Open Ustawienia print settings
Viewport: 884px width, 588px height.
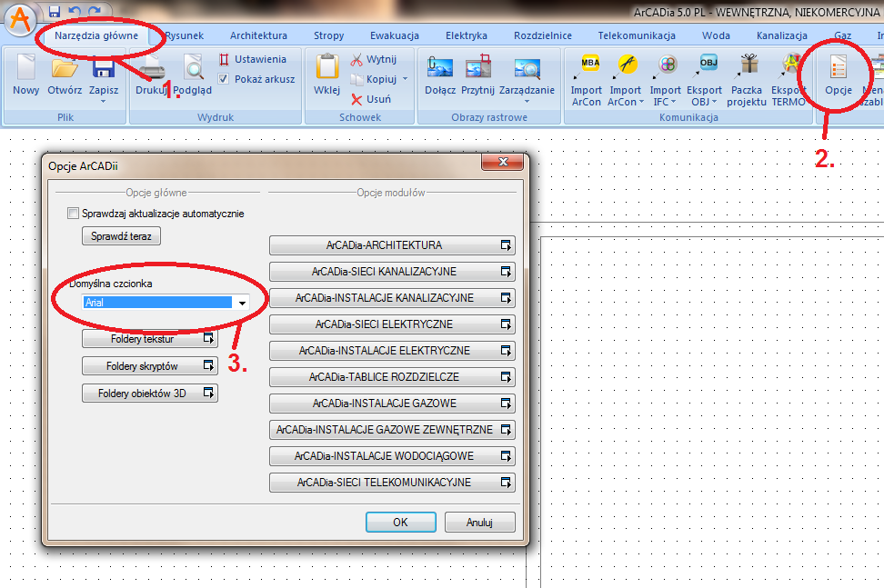tap(253, 59)
